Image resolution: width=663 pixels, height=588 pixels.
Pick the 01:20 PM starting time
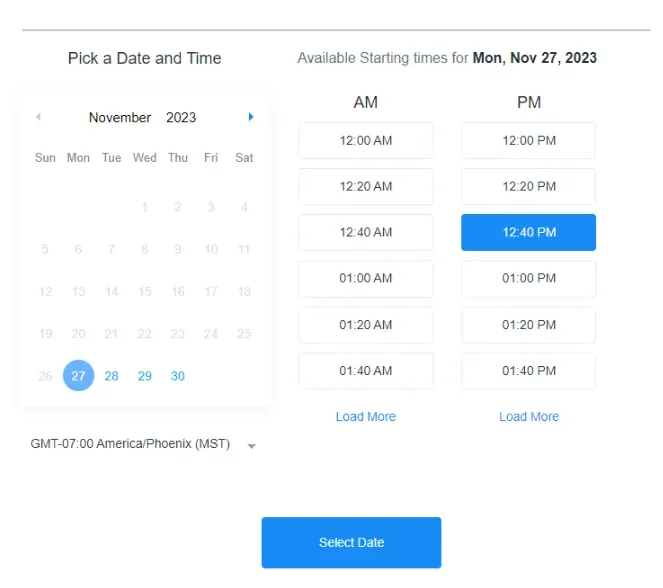[x=528, y=325]
